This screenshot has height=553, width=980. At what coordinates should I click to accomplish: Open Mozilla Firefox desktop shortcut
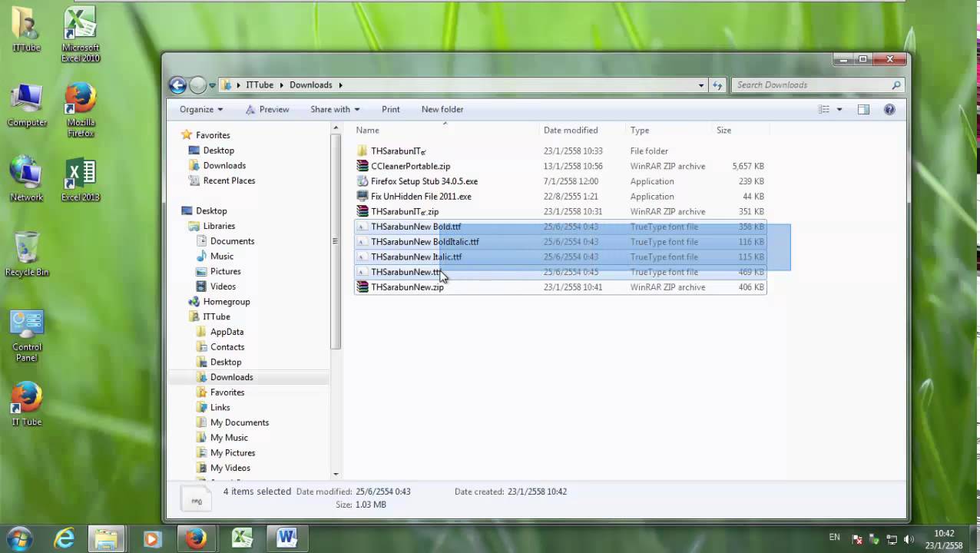tap(81, 111)
